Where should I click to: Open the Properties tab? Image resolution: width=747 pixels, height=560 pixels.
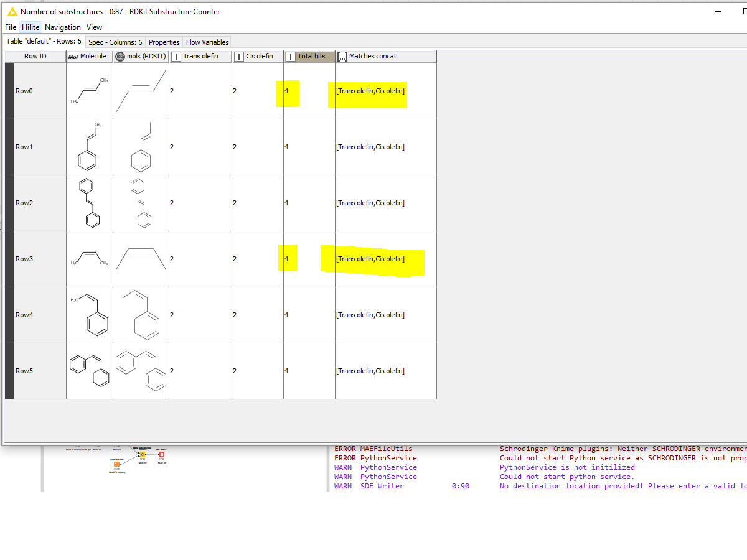[x=164, y=42]
